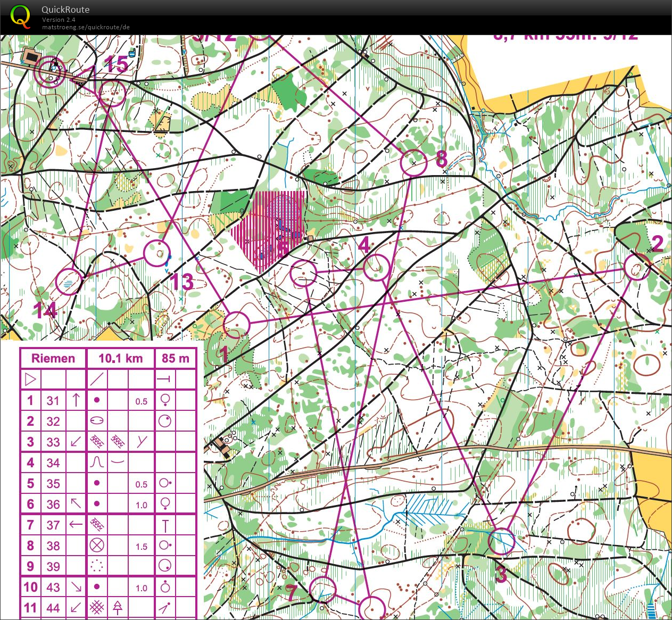Image resolution: width=672 pixels, height=620 pixels.
Task: Select control circle 3 on the map
Action: [501, 542]
